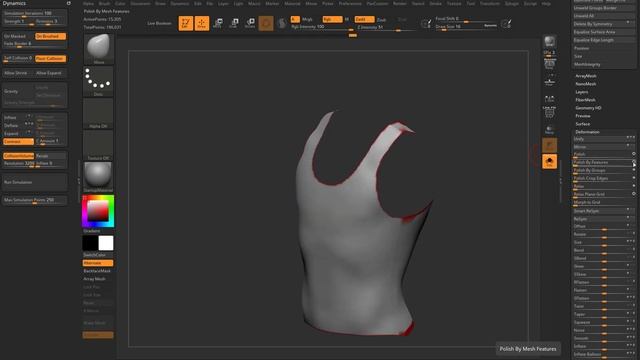Screen dimensions: 640x360
Task: Expand the Preview subpalette
Action: point(583,116)
